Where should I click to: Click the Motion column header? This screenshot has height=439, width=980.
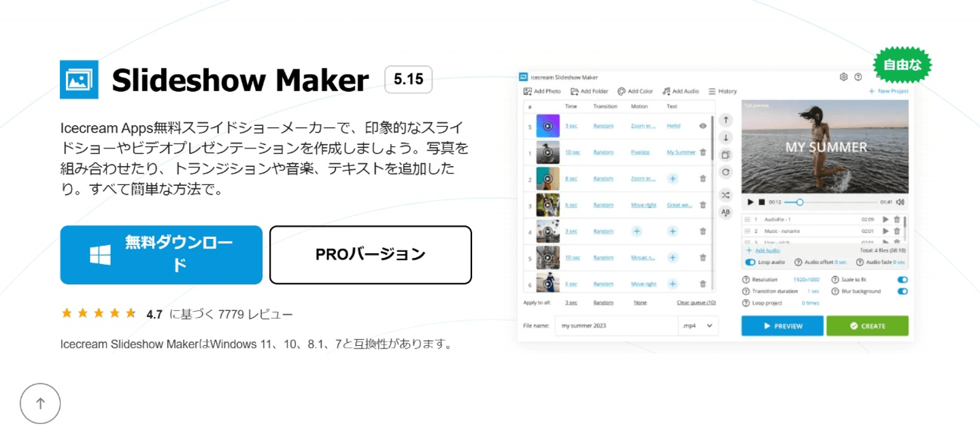click(639, 106)
